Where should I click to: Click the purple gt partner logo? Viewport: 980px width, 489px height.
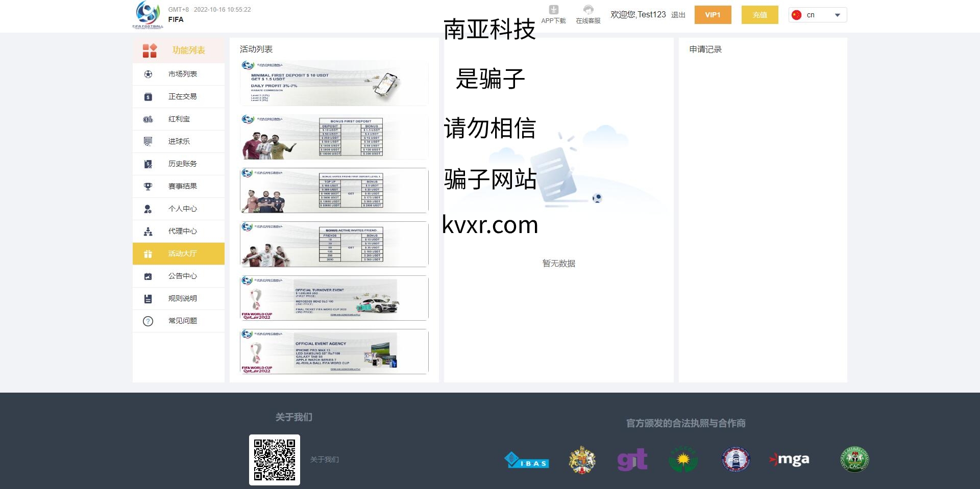[632, 459]
